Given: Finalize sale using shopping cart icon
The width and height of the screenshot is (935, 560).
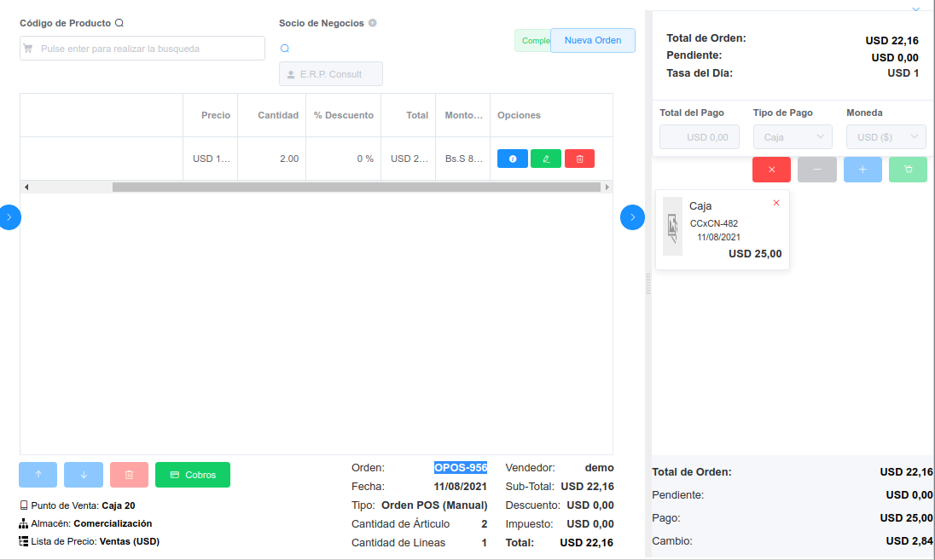Looking at the screenshot, I should pos(908,170).
